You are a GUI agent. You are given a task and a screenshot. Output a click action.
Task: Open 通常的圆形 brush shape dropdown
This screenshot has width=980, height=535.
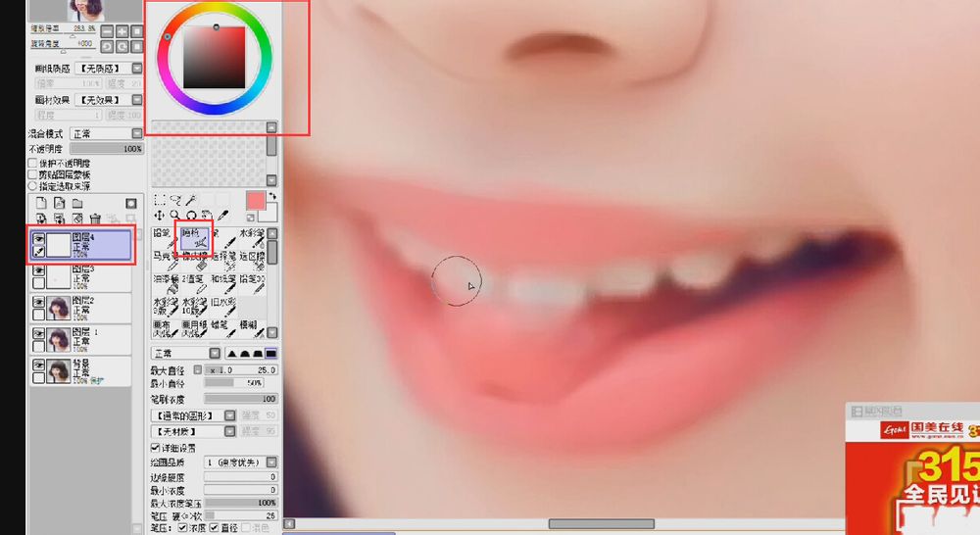tap(230, 415)
